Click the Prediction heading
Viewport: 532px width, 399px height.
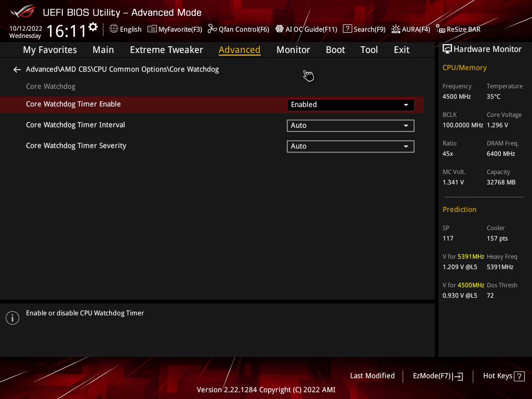coord(459,209)
